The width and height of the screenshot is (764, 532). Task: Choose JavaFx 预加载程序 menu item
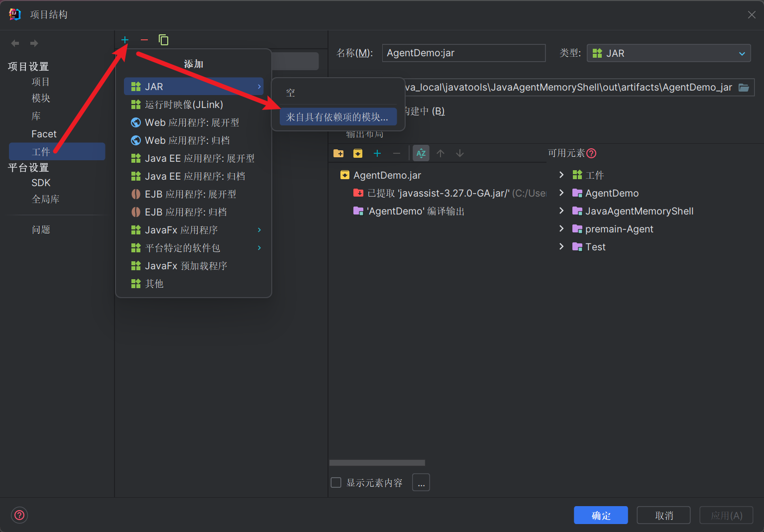tap(194, 266)
